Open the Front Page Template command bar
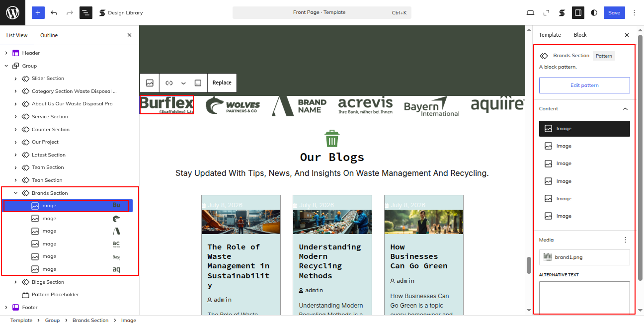The image size is (644, 325). [x=322, y=12]
